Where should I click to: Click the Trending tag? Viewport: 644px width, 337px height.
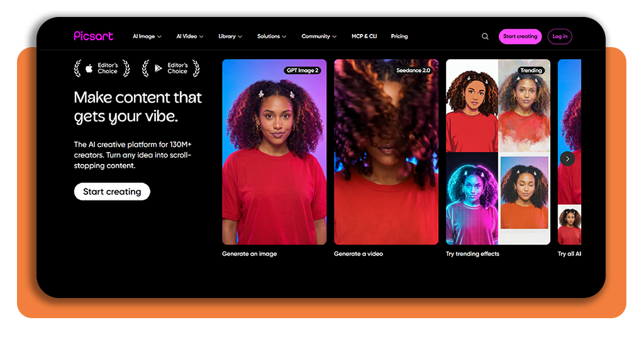(531, 70)
